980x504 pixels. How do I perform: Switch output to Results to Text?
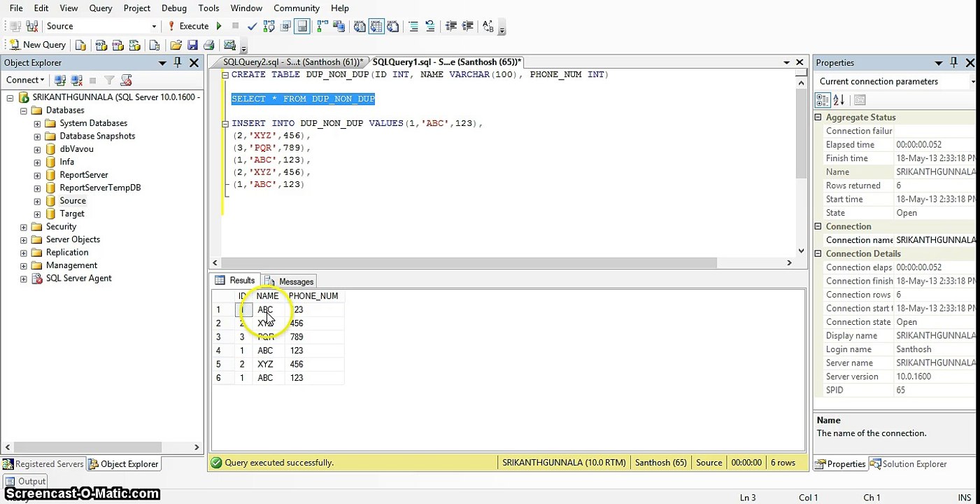[x=360, y=27]
